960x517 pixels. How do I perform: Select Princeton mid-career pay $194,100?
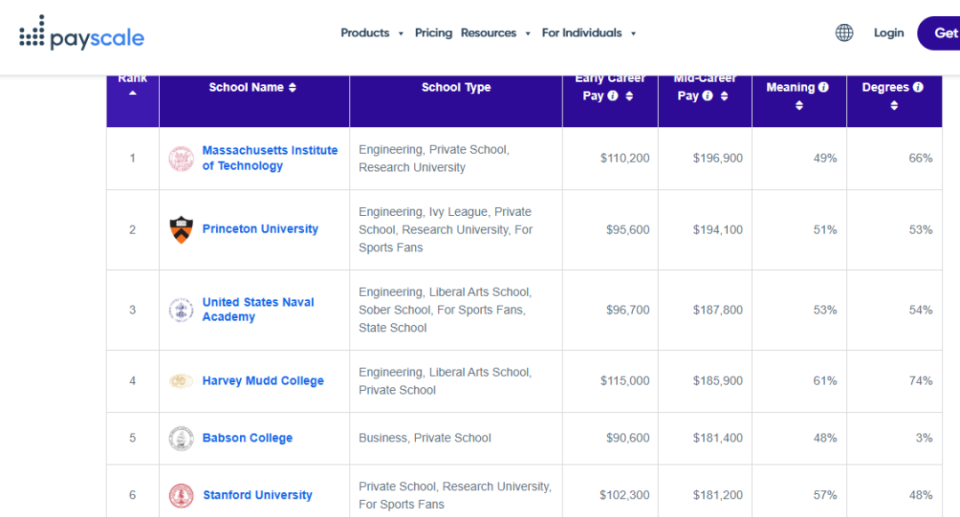[x=718, y=230]
